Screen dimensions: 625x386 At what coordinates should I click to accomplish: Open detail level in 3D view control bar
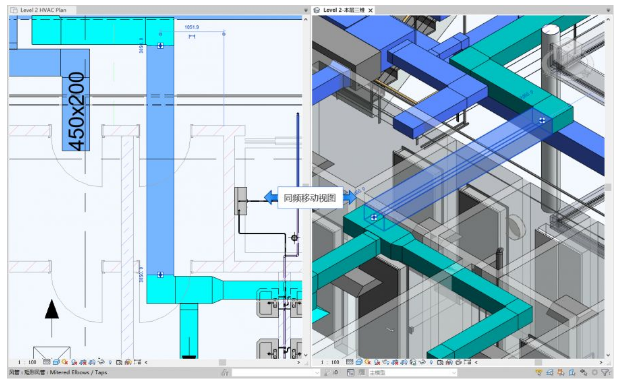[350, 362]
